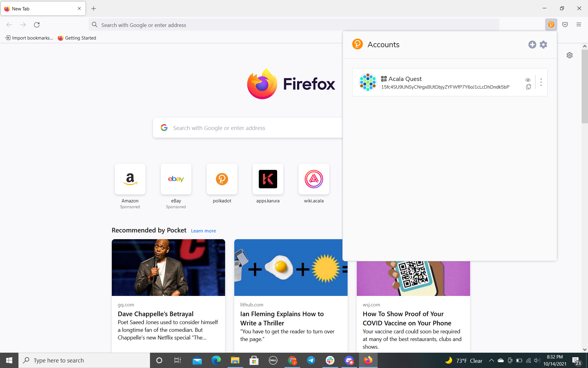
Task: Open extension settings gear in Accounts panel
Action: [x=543, y=44]
